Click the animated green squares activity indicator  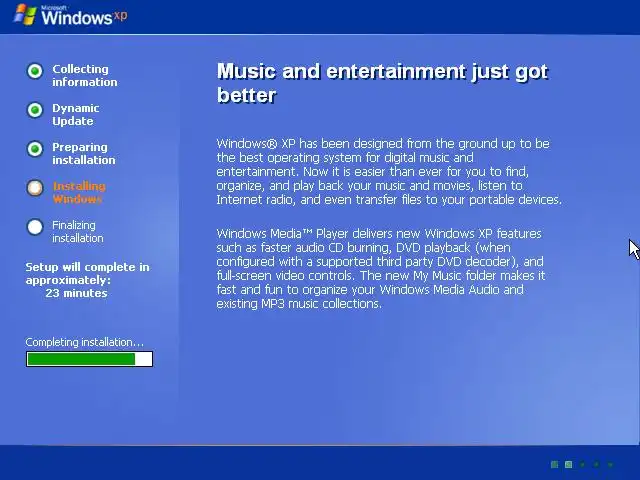click(x=582, y=464)
